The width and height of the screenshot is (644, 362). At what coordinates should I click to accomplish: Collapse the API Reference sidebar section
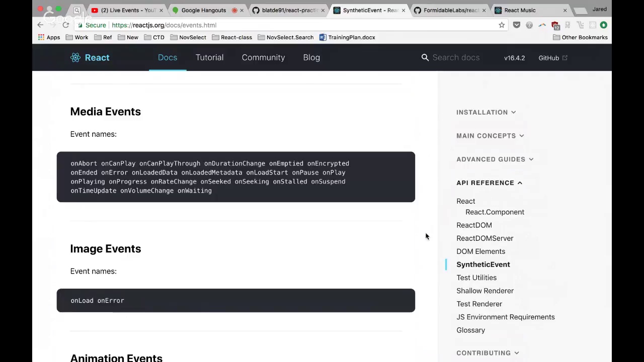point(489,183)
